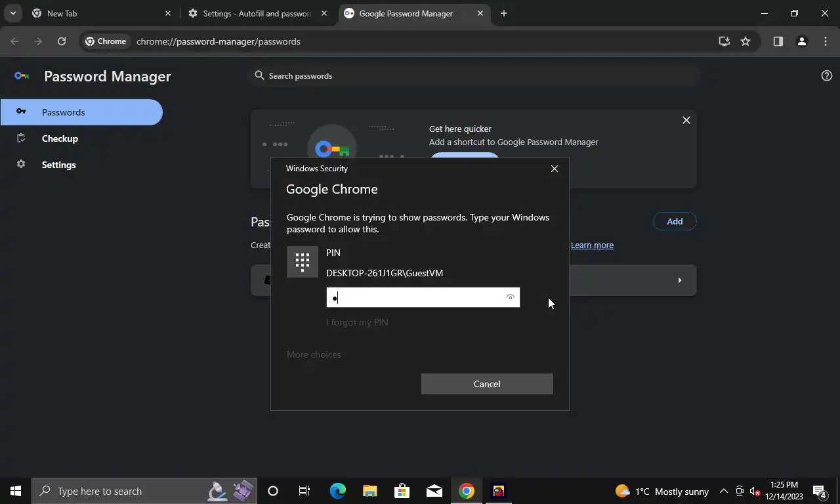
Task: Open 'More choices' in security dialog
Action: coord(314,354)
